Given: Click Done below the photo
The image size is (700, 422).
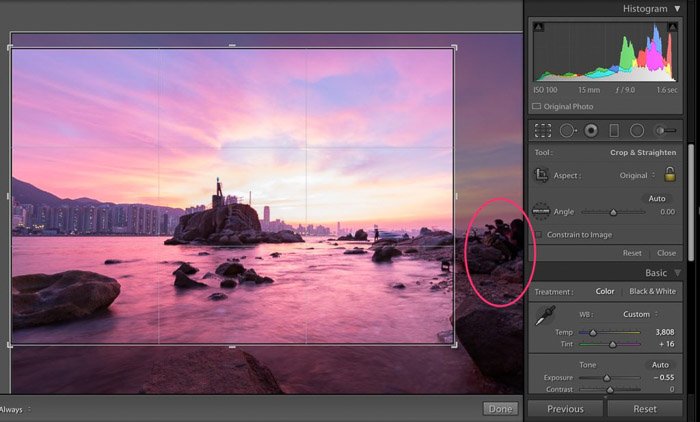Looking at the screenshot, I should pyautogui.click(x=500, y=408).
